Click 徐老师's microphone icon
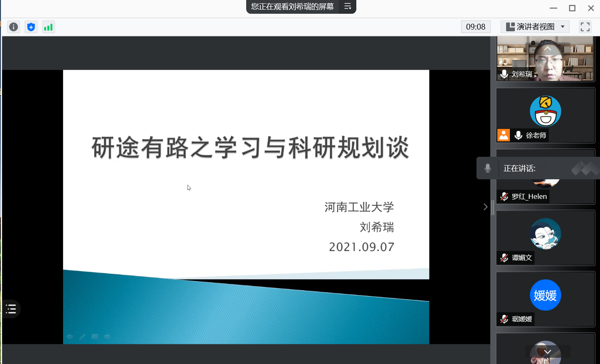600x364 pixels. [x=519, y=135]
